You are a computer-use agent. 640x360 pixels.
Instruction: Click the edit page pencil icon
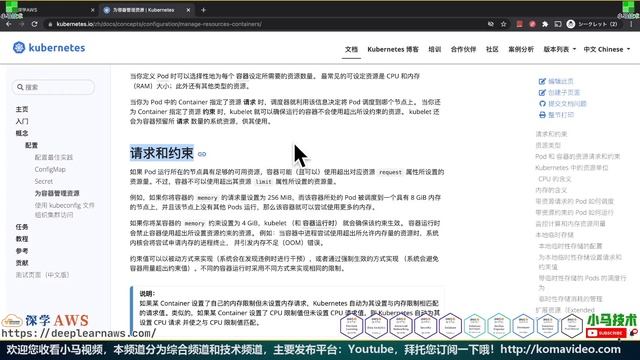click(542, 81)
